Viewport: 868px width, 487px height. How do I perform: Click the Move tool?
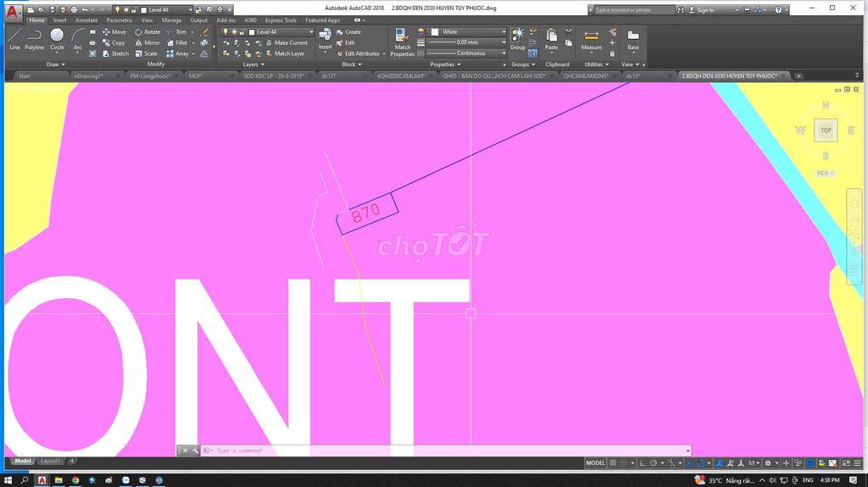click(x=114, y=32)
